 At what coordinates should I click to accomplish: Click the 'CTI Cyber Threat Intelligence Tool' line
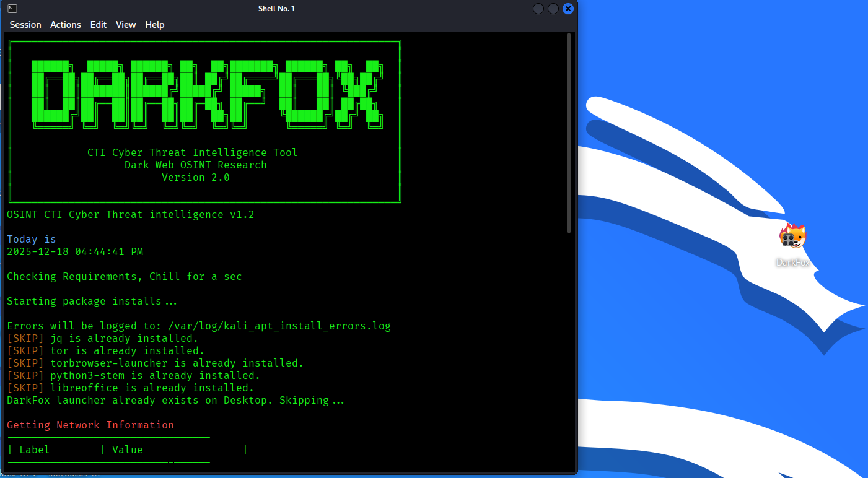point(193,152)
